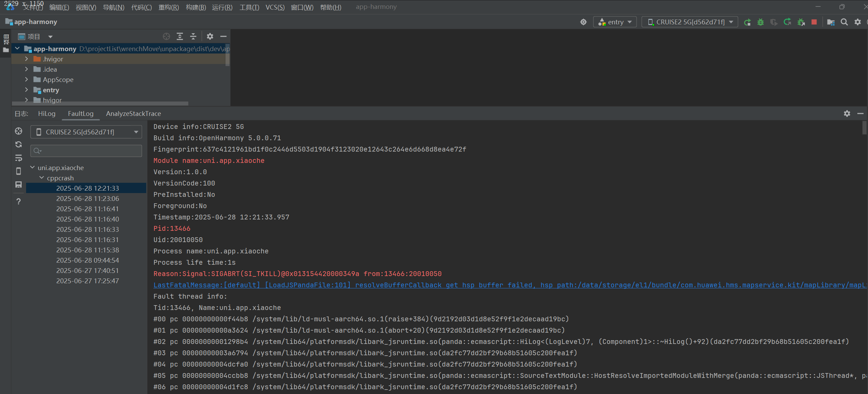Click the attach debugger to process icon

tap(801, 22)
